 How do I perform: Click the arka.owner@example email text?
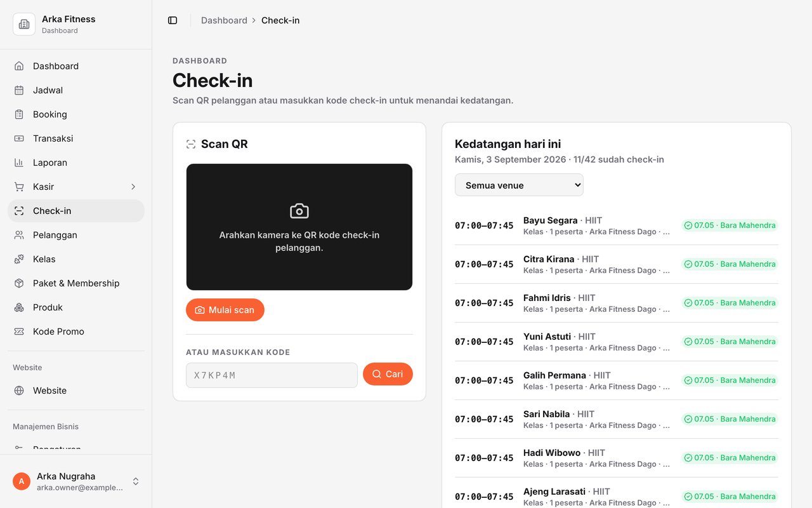[80, 488]
